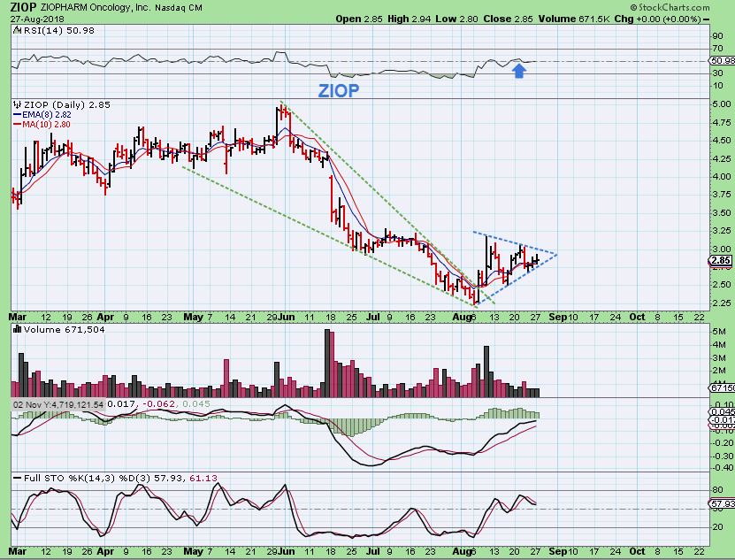Click the Volume 671,504 panel label
735x560 pixels.
point(65,329)
